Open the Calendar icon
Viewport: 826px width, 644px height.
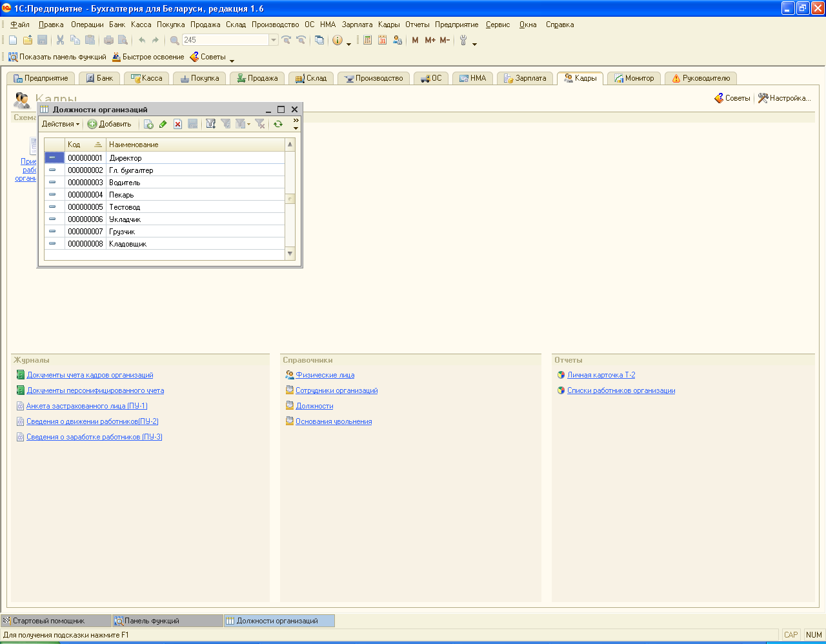tap(383, 40)
